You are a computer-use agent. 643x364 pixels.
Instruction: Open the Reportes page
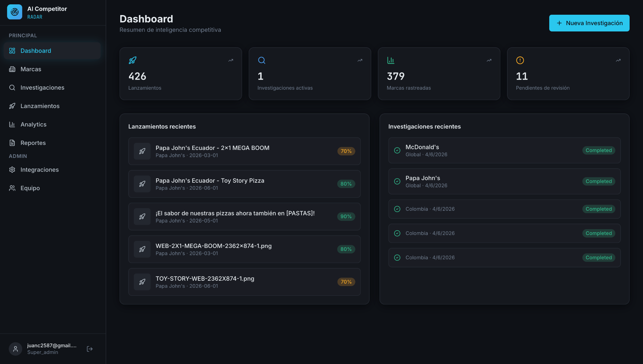52,143
